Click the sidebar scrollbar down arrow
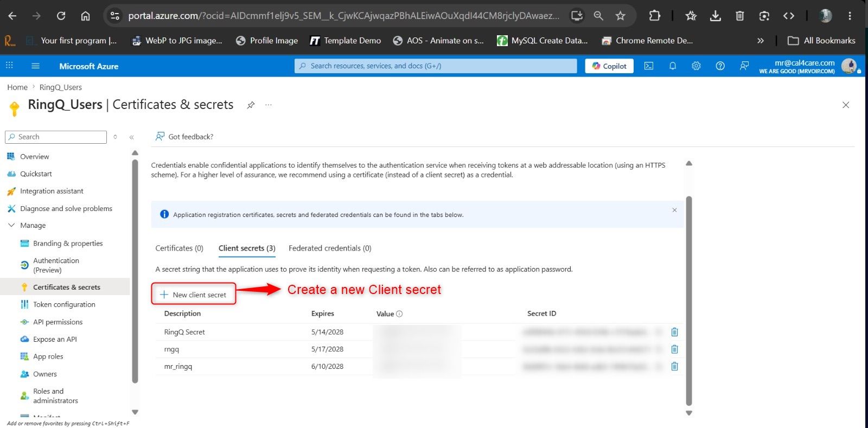 click(x=135, y=412)
